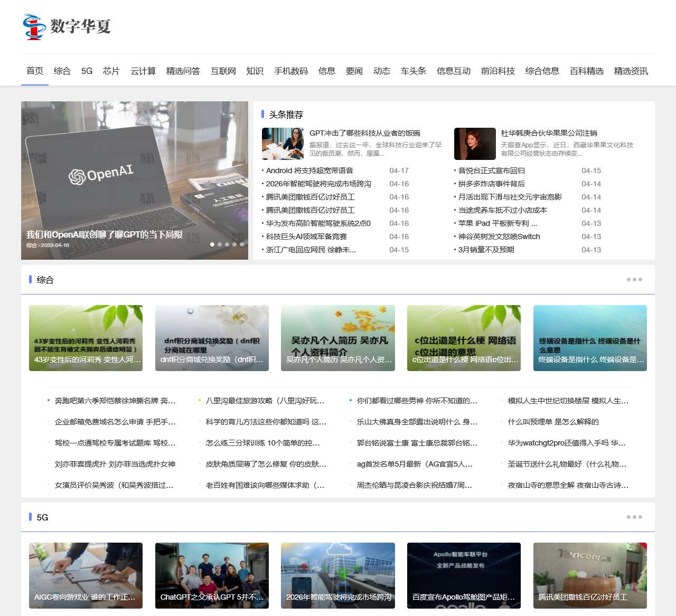This screenshot has width=676, height=616.
Task: Open link 奔跑吧第六季郑恺蔡徐坤撕名牌
Action: point(115,401)
